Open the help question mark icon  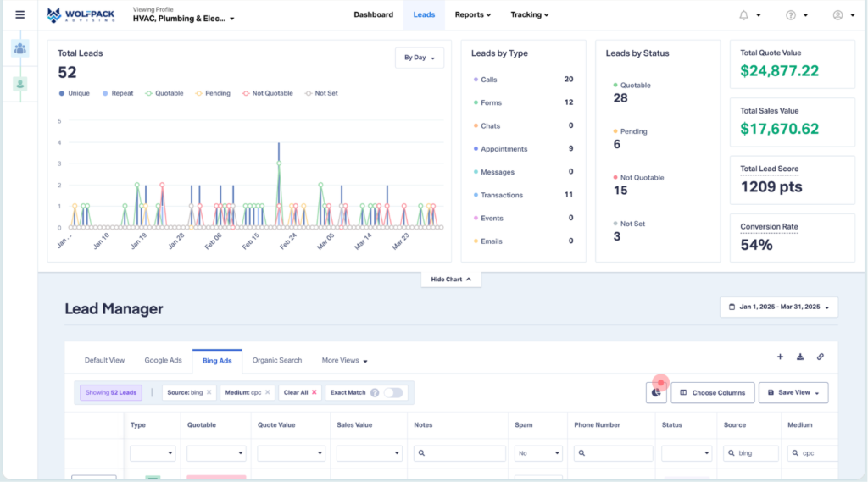[x=791, y=15]
